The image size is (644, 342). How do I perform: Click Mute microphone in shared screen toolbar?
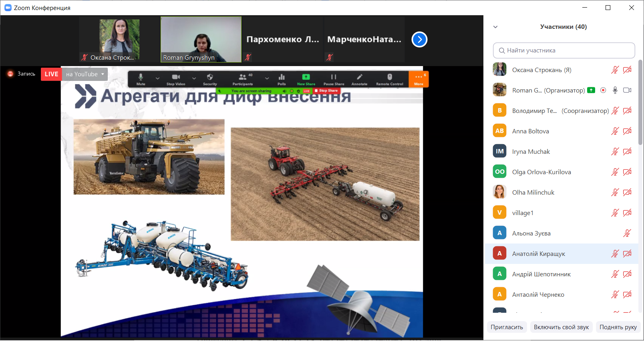141,79
